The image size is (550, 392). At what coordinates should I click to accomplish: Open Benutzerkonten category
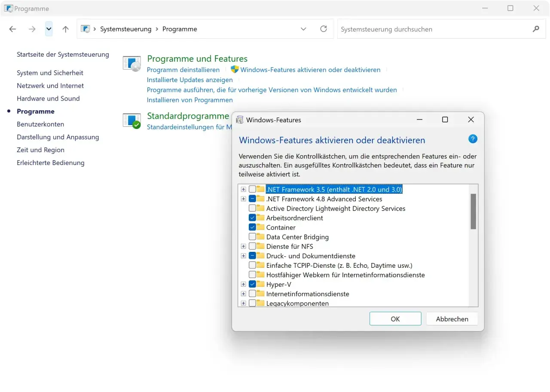pyautogui.click(x=40, y=124)
